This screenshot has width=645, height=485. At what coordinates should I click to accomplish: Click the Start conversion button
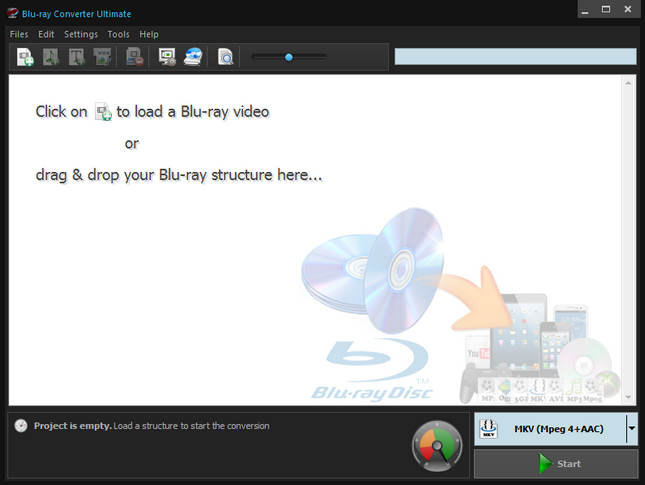(556, 464)
